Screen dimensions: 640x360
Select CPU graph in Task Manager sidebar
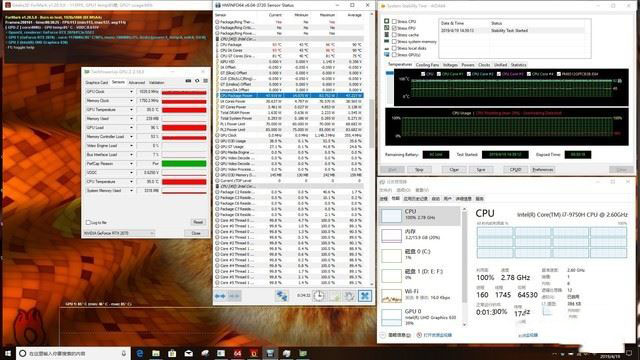[420, 216]
